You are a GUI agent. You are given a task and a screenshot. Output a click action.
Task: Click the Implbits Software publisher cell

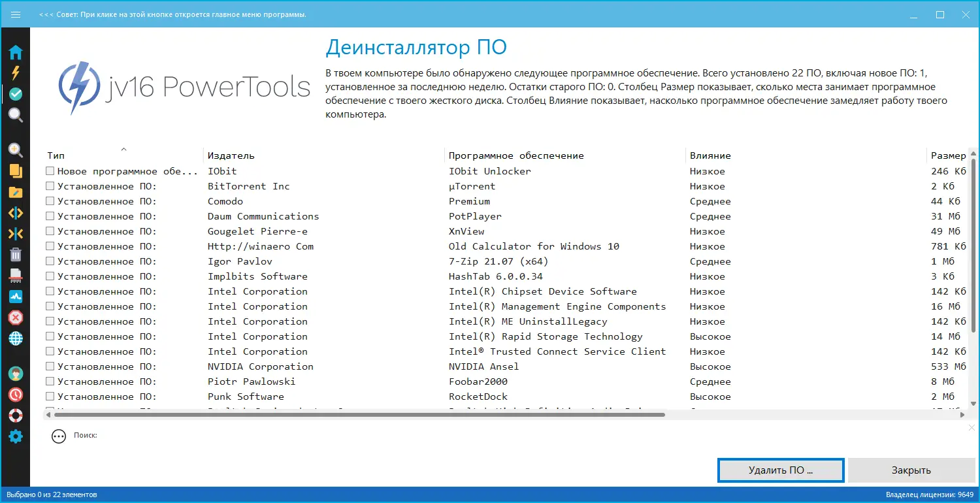click(x=257, y=276)
